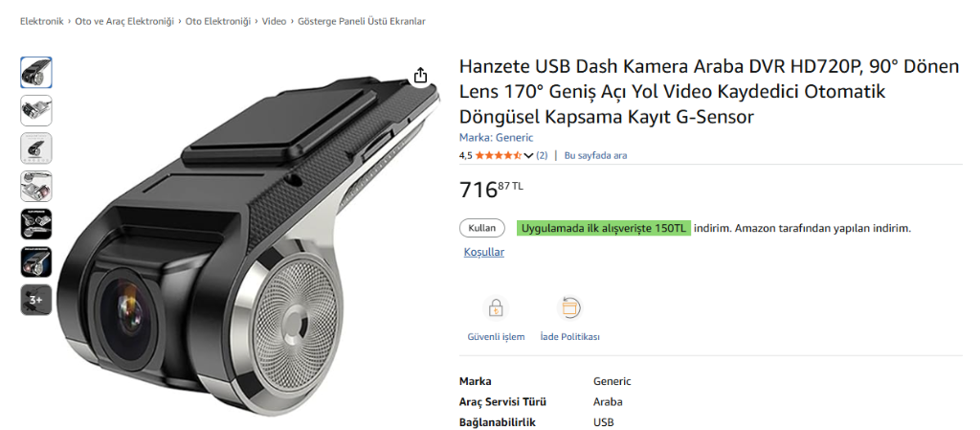Expand the rating breakdown chevron

[528, 155]
